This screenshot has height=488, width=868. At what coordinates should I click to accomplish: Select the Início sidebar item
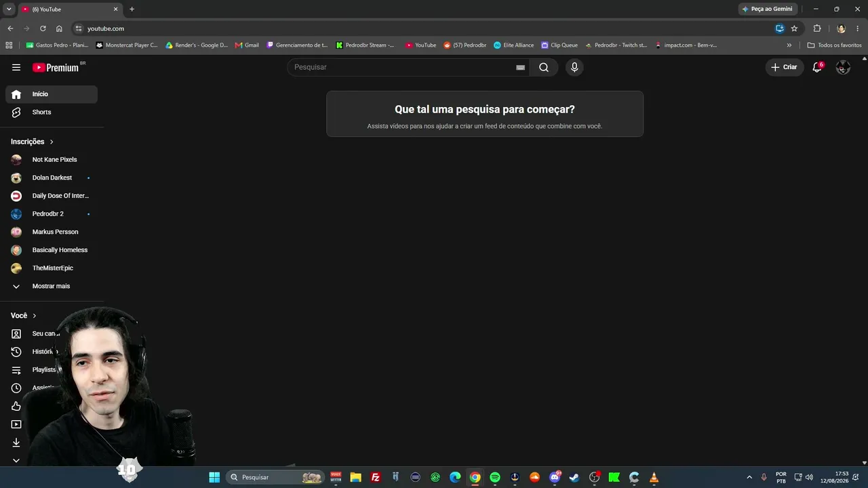pos(52,94)
